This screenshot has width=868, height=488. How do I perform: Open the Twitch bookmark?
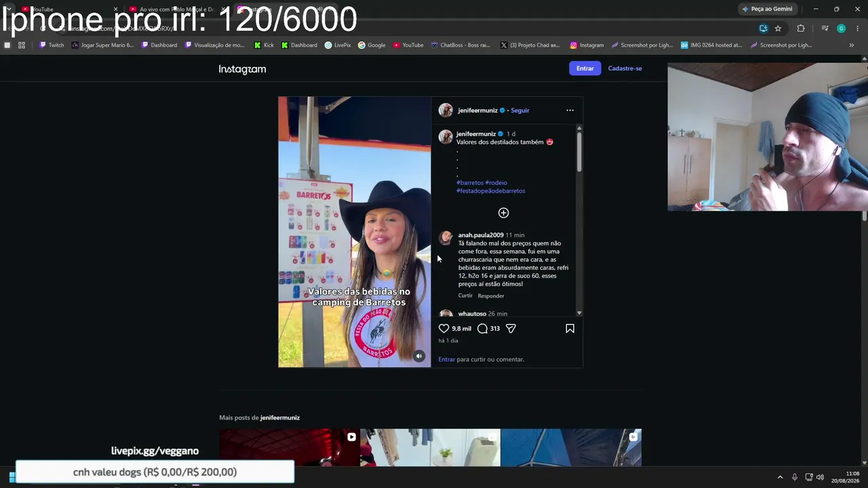[52, 45]
